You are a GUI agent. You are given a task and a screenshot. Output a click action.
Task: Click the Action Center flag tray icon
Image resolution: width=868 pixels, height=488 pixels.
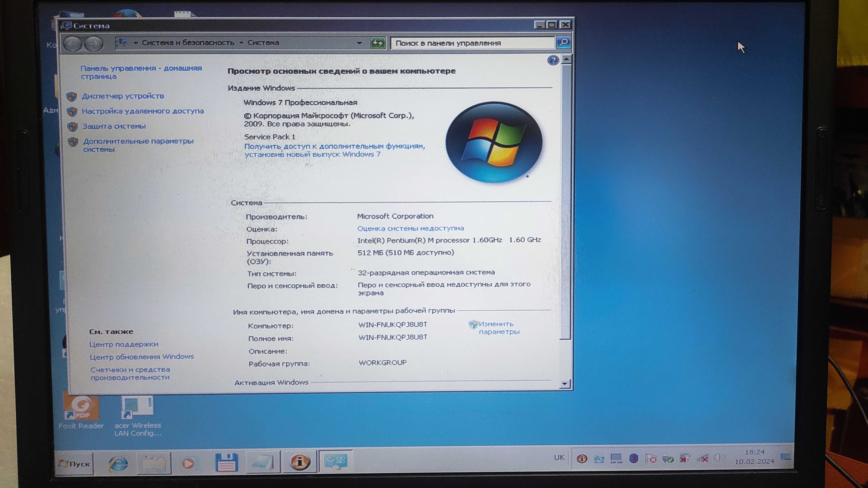651,458
